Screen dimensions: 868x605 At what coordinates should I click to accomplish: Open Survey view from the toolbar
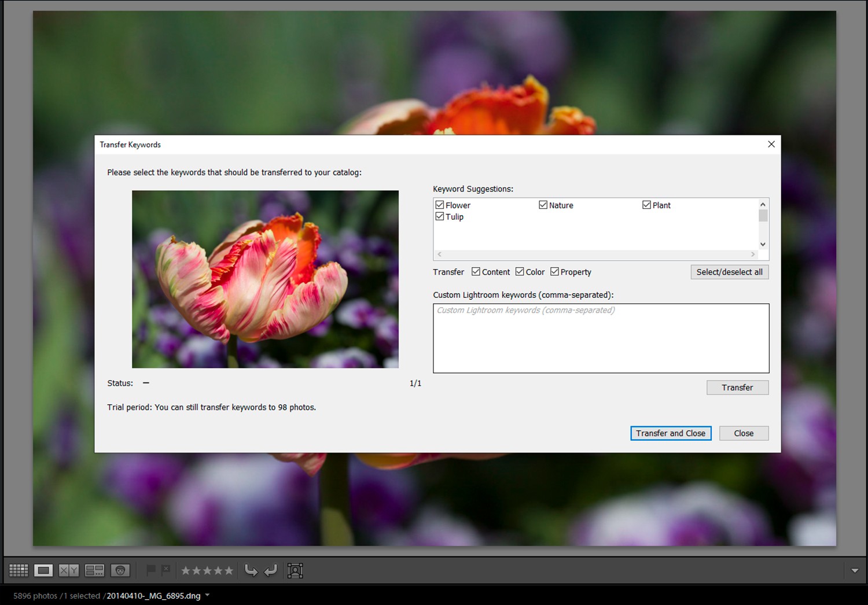94,570
